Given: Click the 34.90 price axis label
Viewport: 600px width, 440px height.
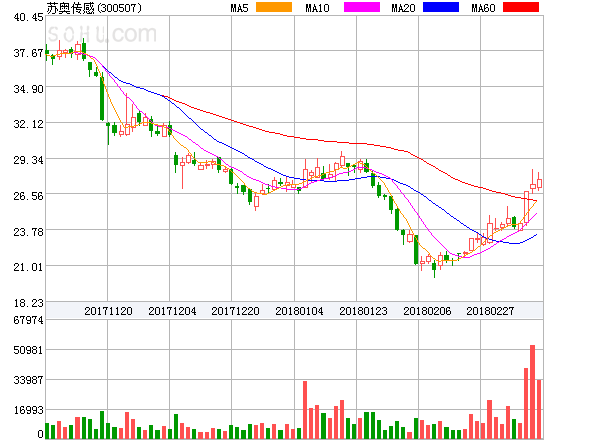Looking at the screenshot, I should tap(28, 89).
